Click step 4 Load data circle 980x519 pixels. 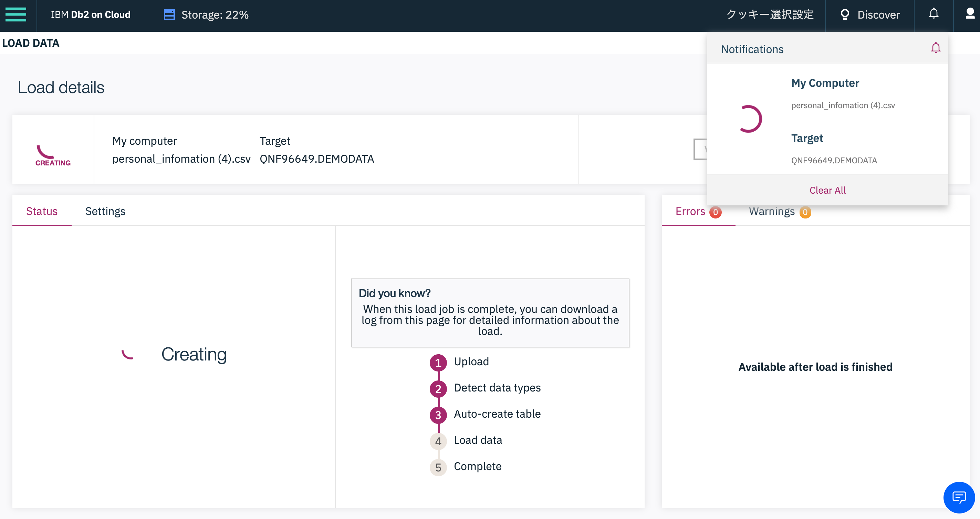click(x=438, y=441)
